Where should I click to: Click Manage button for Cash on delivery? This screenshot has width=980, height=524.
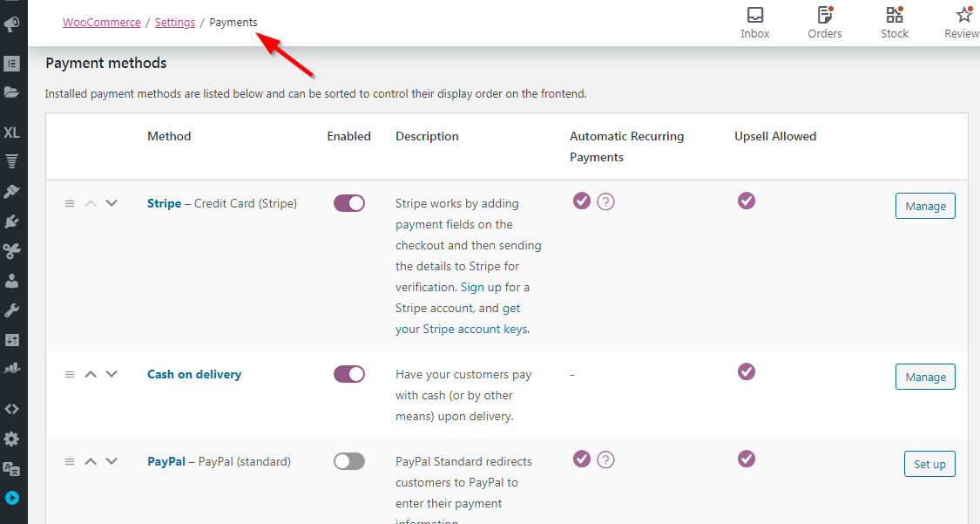(x=926, y=377)
